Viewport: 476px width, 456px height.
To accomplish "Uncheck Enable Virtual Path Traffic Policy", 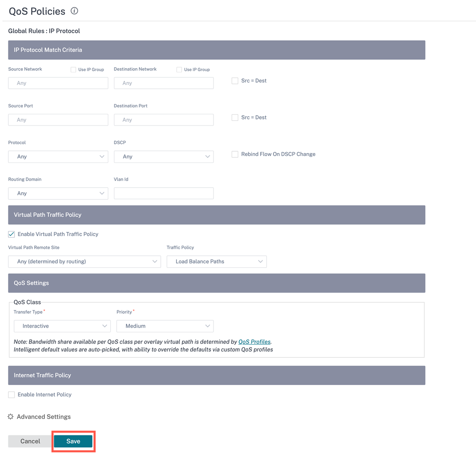I will [12, 234].
